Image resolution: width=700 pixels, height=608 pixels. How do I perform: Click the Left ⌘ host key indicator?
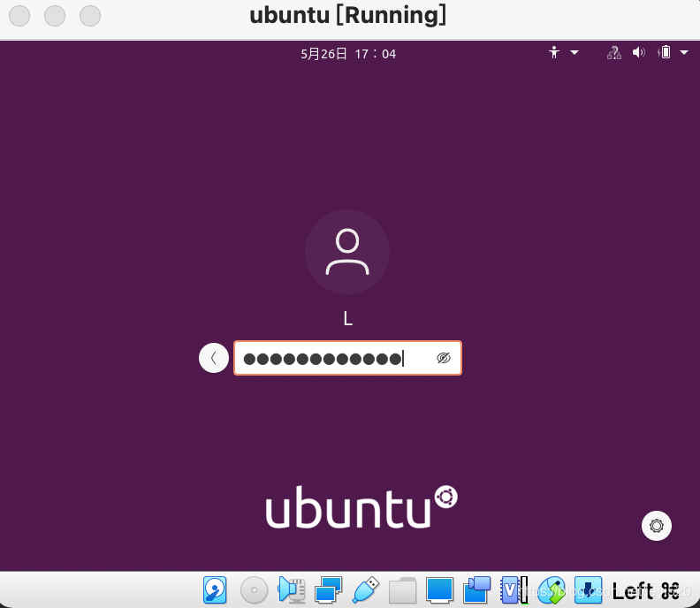pos(645,591)
